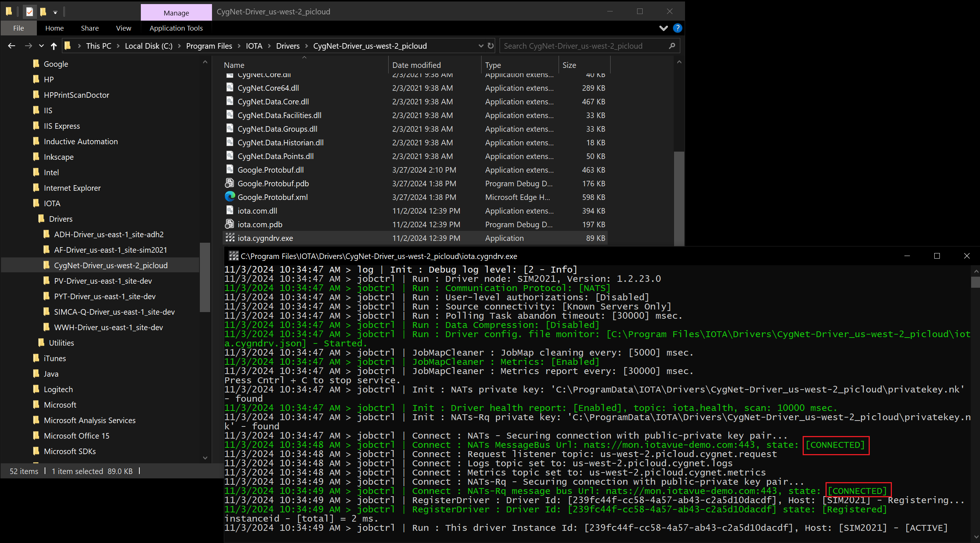Select Google.Protobuf.pdb file icon
The width and height of the screenshot is (980, 543).
pyautogui.click(x=229, y=183)
